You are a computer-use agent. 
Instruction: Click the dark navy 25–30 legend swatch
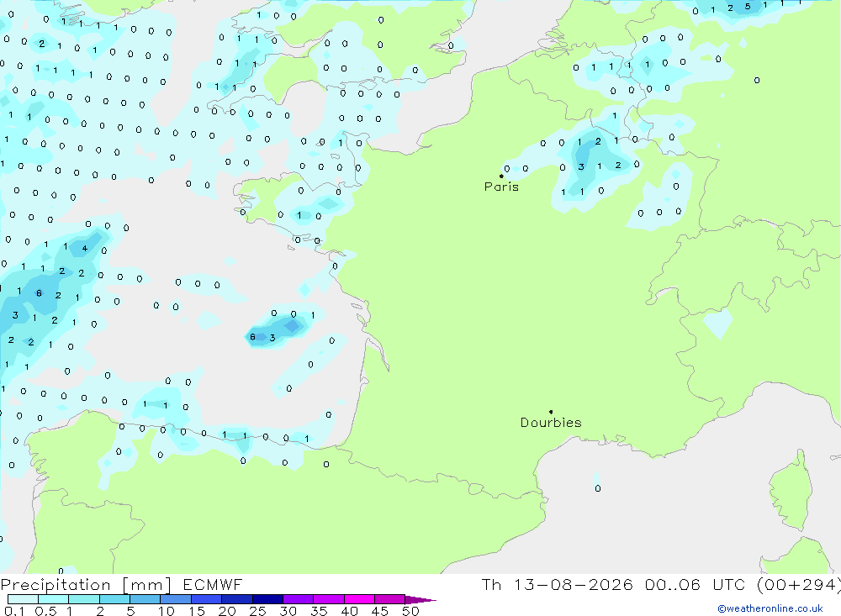click(267, 599)
